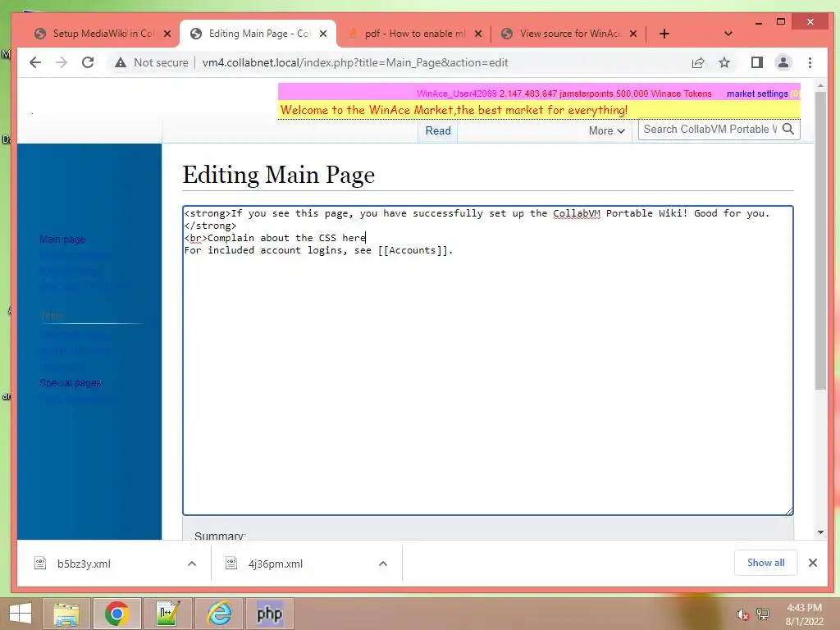840x630 pixels.
Task: Click the page vertical scrollbar thumb
Action: click(x=820, y=240)
